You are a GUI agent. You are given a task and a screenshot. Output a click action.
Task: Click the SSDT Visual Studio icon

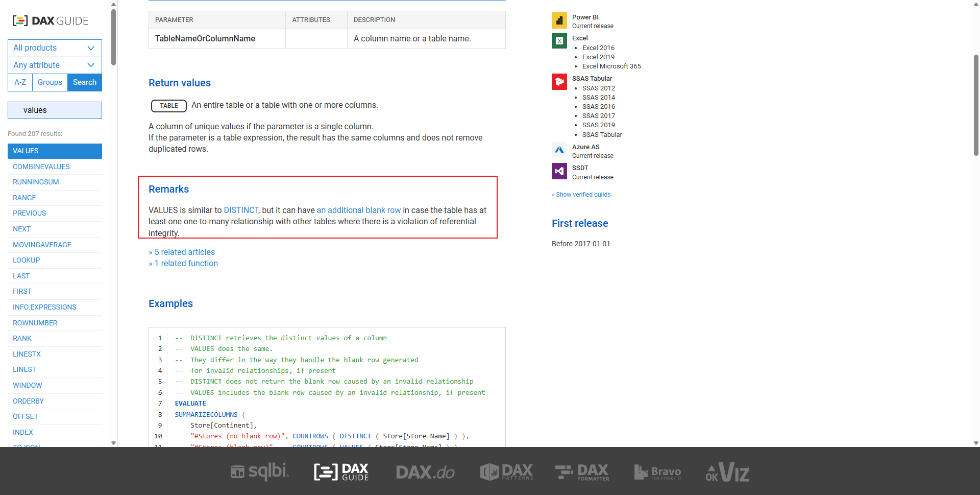[x=559, y=171]
